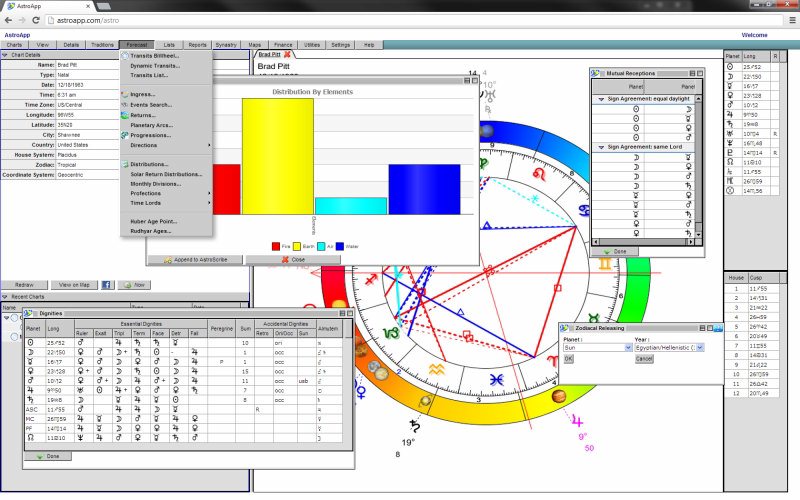Collapse the Chart Details panel
Image resolution: width=800 pixels, height=500 pixels.
5,55
